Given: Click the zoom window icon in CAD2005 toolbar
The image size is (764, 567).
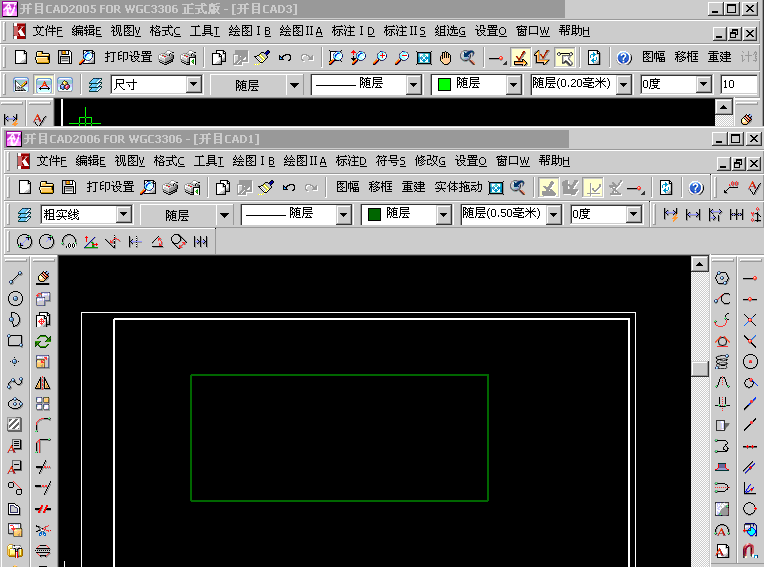Looking at the screenshot, I should tap(335, 57).
